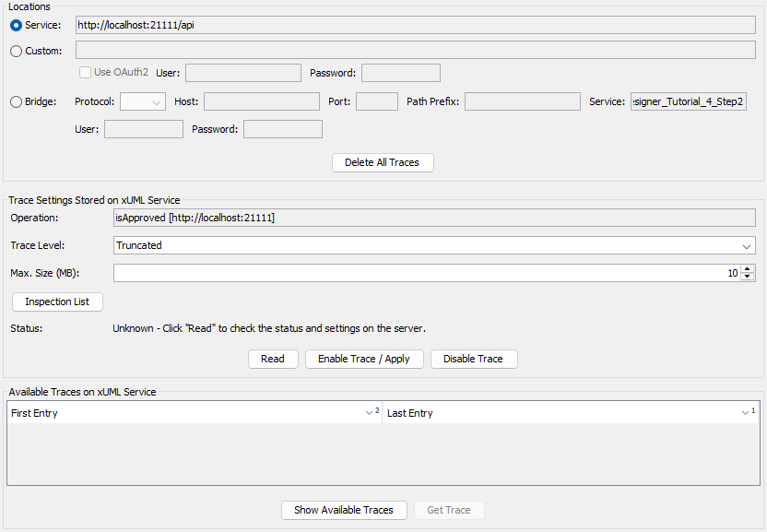The height and width of the screenshot is (532, 767).
Task: Select the Bridge location radio button
Action: tap(17, 101)
